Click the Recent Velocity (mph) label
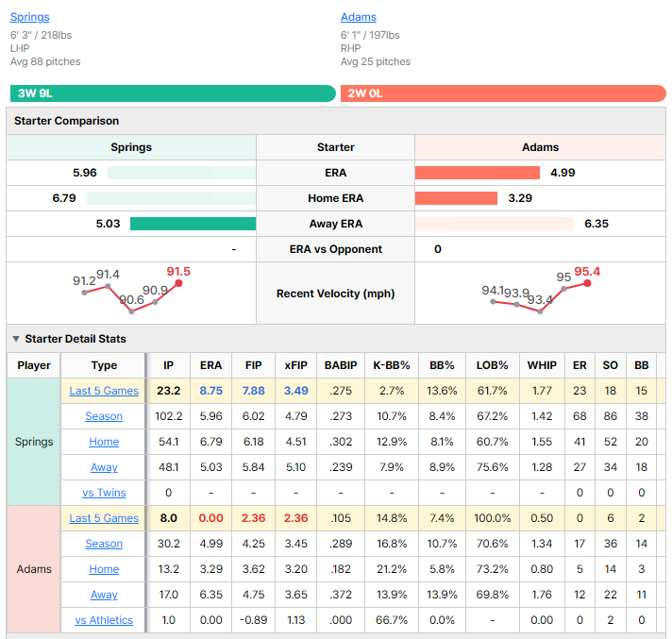The image size is (672, 639). tap(336, 294)
